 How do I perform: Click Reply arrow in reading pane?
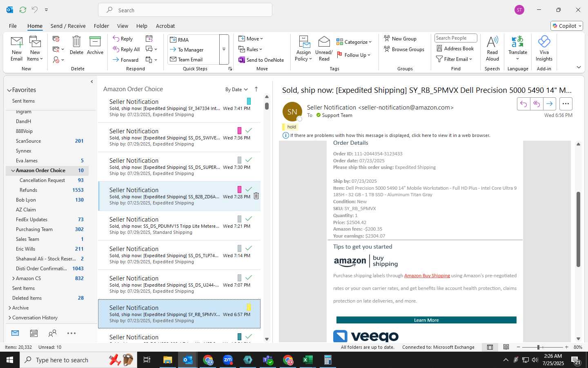523,104
